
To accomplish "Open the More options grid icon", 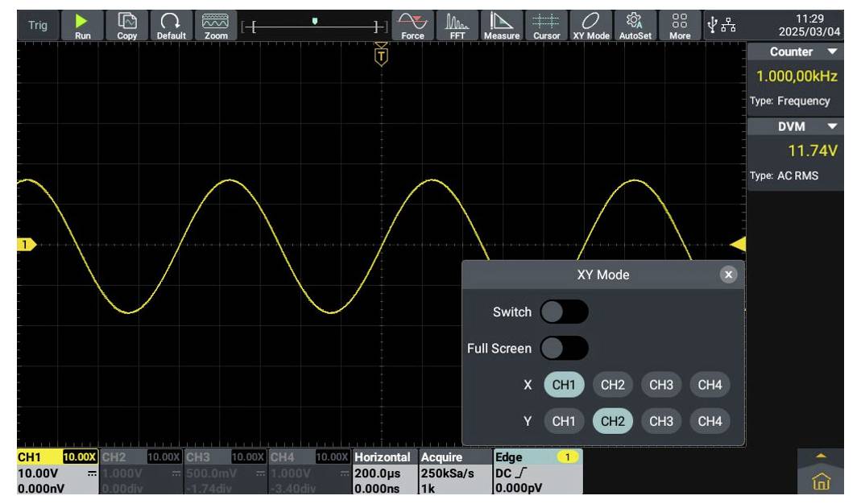I will (x=679, y=23).
